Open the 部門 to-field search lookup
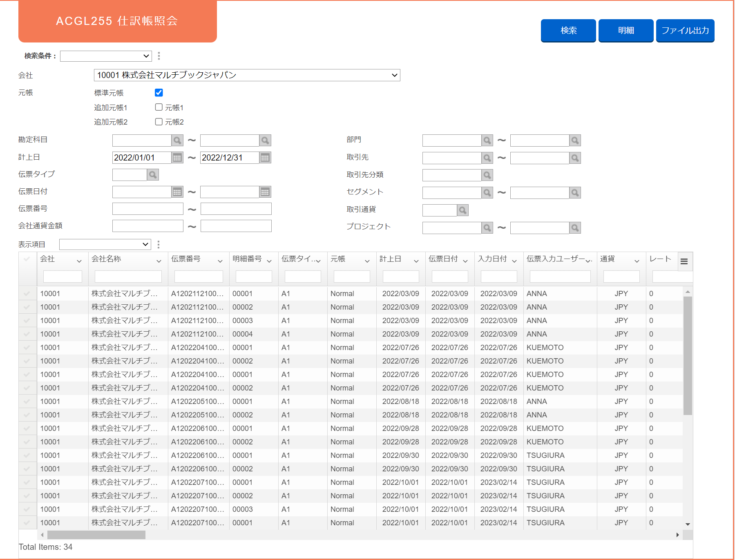 [x=575, y=141]
